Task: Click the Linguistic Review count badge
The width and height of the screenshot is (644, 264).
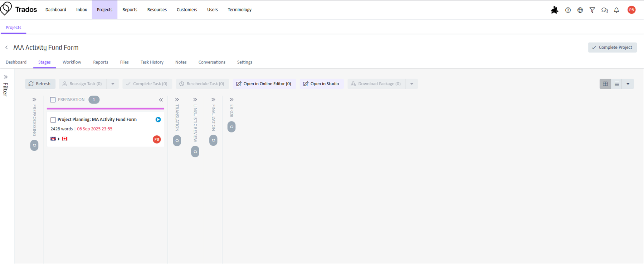Action: coord(195,152)
